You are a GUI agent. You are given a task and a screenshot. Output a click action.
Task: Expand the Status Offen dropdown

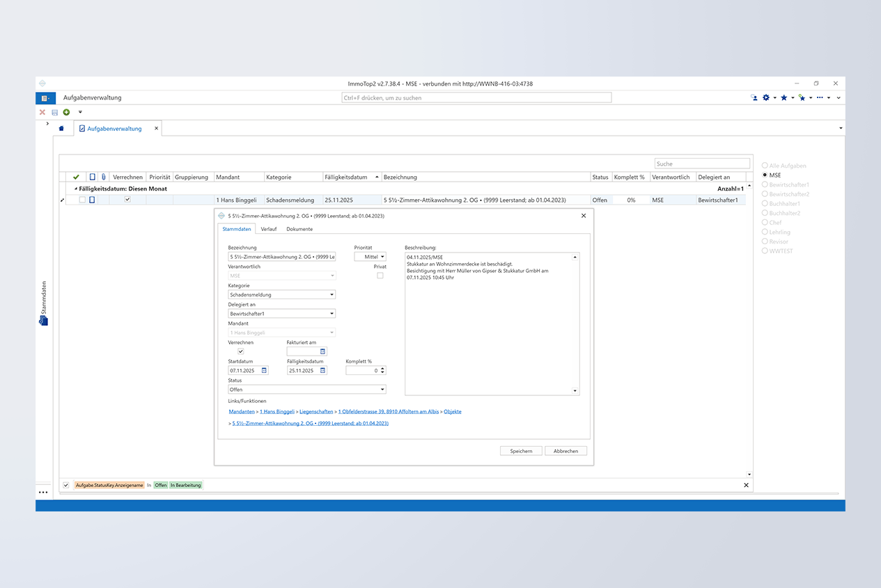(382, 390)
